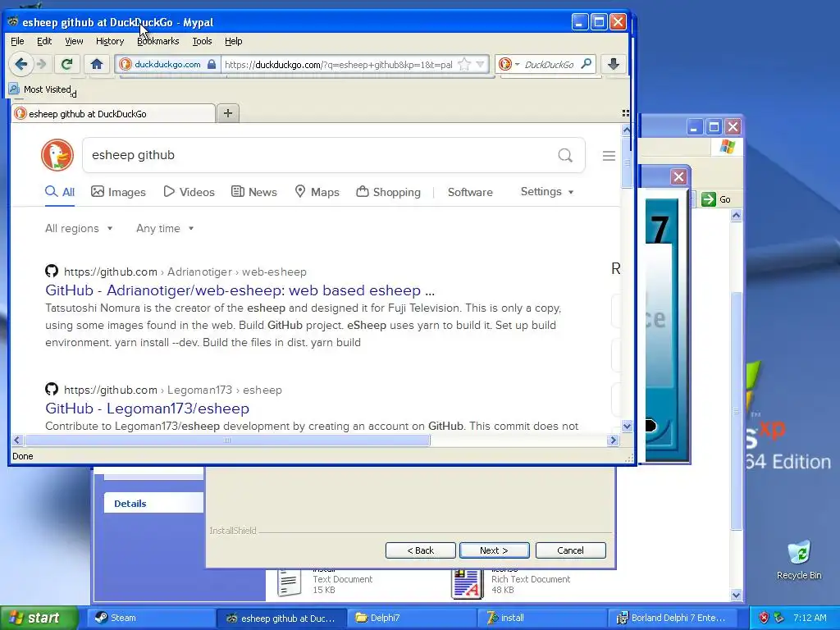Switch to Delphi7 folder taskbar button
Screen dimensions: 840x630
[412, 618]
